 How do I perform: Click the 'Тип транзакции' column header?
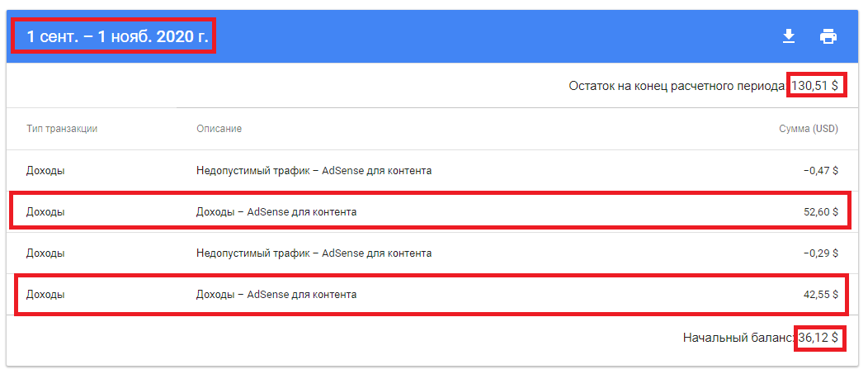click(x=61, y=129)
